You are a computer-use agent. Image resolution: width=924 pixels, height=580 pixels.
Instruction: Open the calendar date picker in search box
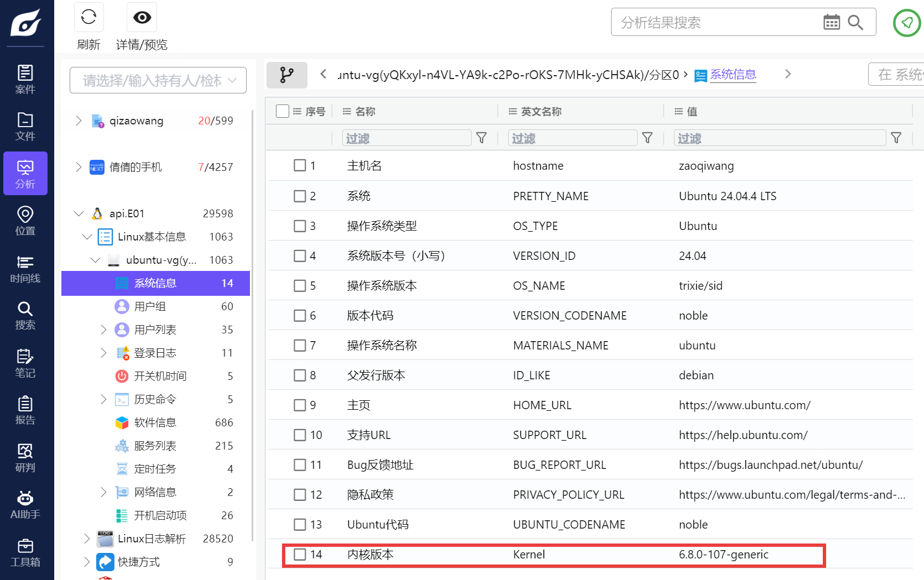tap(831, 22)
